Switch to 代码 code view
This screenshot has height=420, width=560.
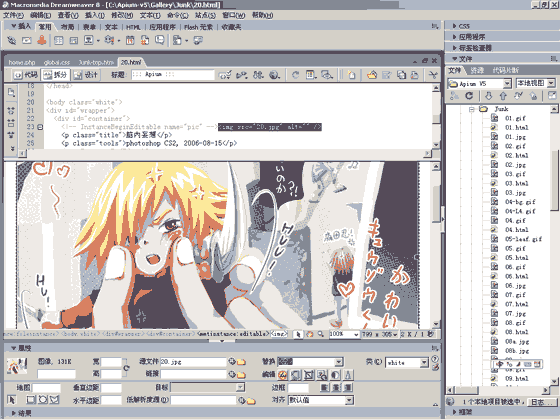tap(25, 75)
